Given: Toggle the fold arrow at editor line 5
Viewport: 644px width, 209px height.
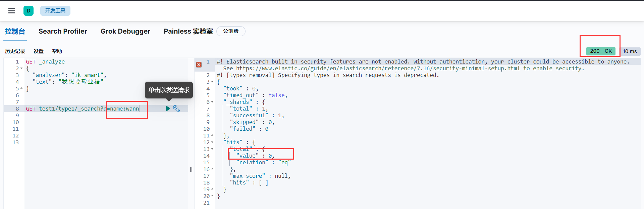Looking at the screenshot, I should pos(22,89).
